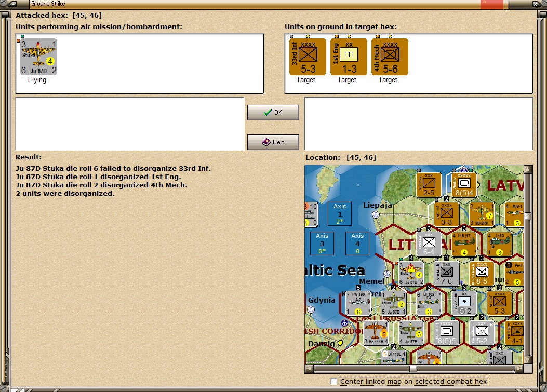
Task: Click the result line about 33rd Inf
Action: click(x=113, y=168)
